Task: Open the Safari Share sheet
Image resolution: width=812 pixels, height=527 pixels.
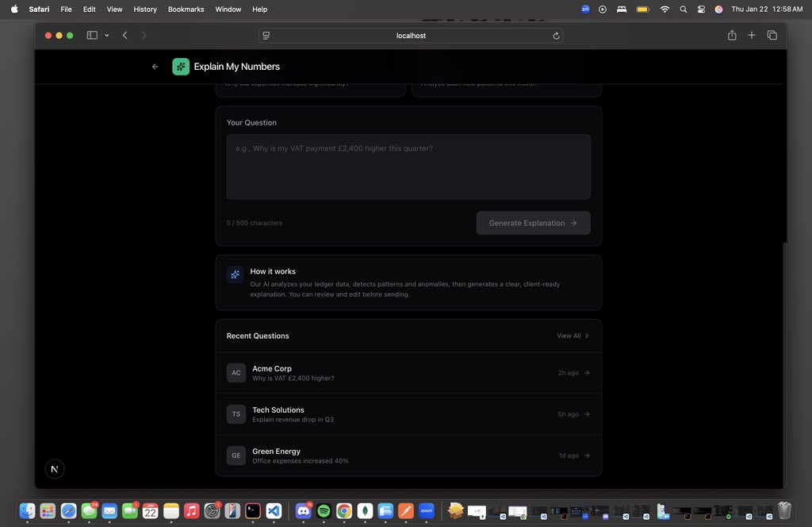Action: coord(732,35)
